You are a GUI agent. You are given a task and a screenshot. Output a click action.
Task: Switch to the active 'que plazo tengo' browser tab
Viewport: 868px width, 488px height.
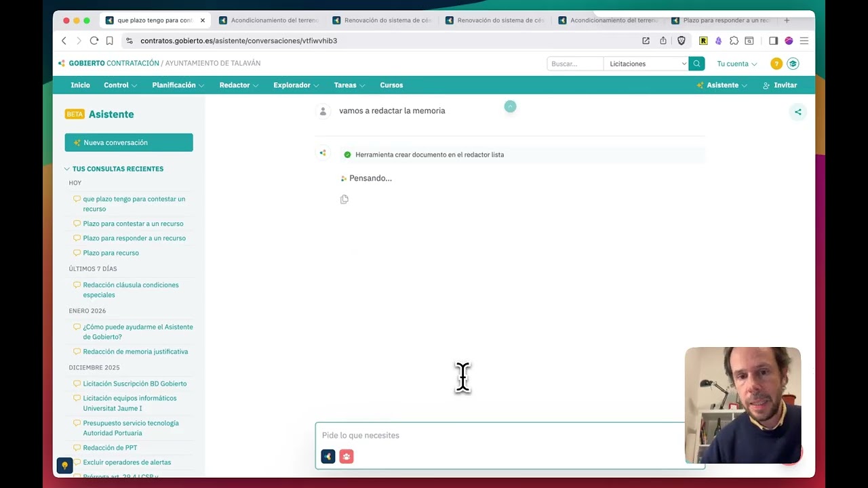point(155,20)
